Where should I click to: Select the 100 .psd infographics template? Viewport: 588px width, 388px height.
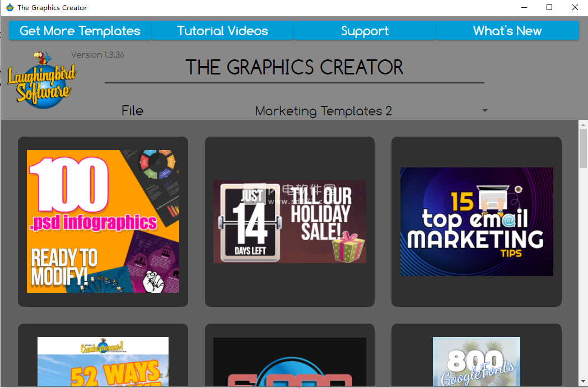click(102, 222)
